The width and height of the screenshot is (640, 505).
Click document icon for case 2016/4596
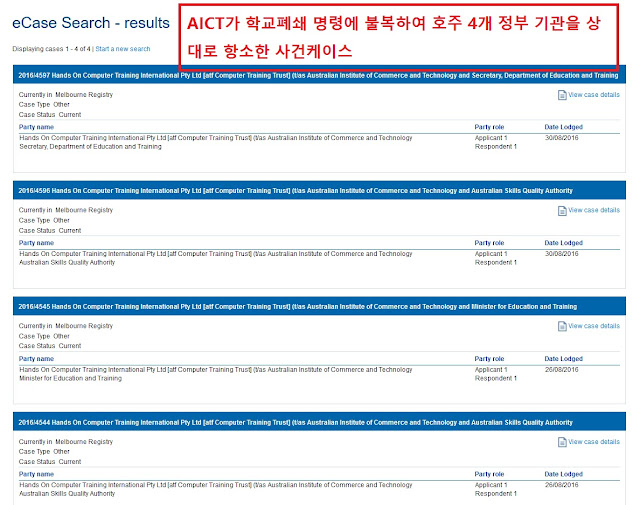tap(562, 211)
